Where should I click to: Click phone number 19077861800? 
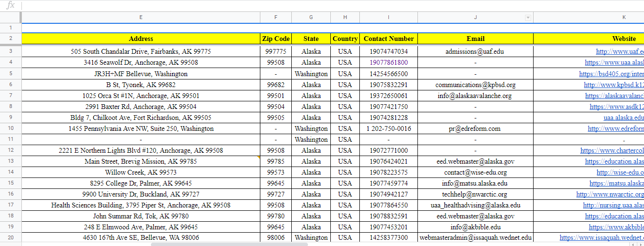388,62
